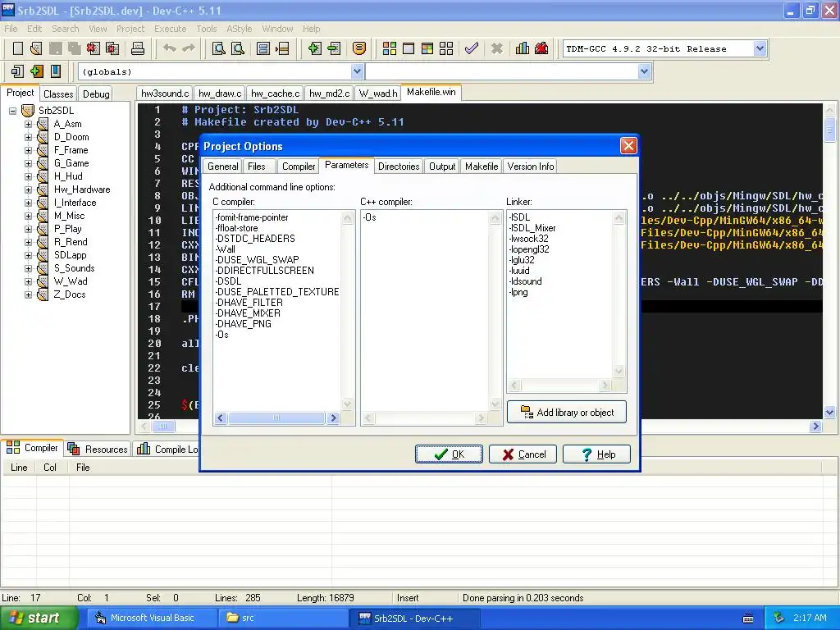Click the keyboard icon in system tray
This screenshot has height=630, width=840.
(x=748, y=619)
